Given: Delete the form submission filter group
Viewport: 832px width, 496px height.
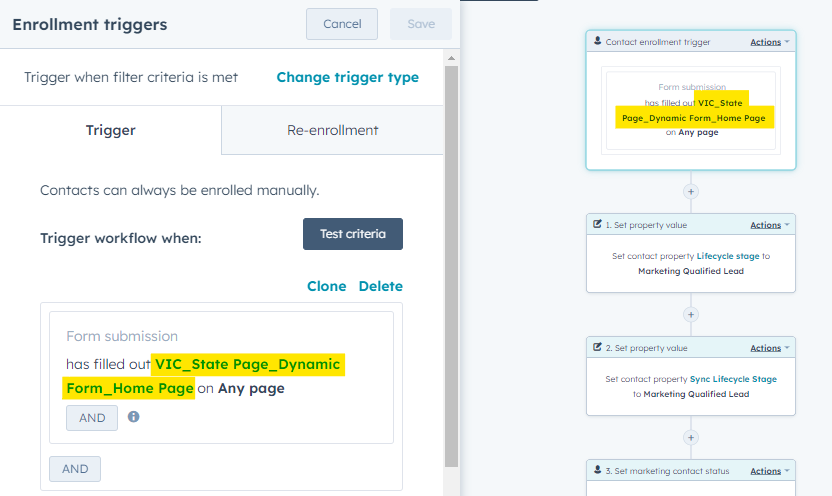Looking at the screenshot, I should click(380, 286).
